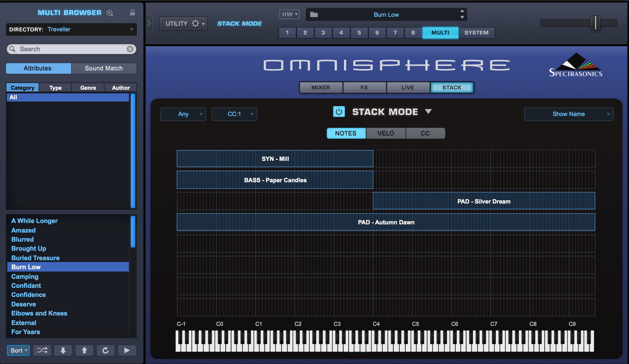Image resolution: width=629 pixels, height=364 pixels.
Task: Select Sound Match browsing mode
Action: click(104, 68)
